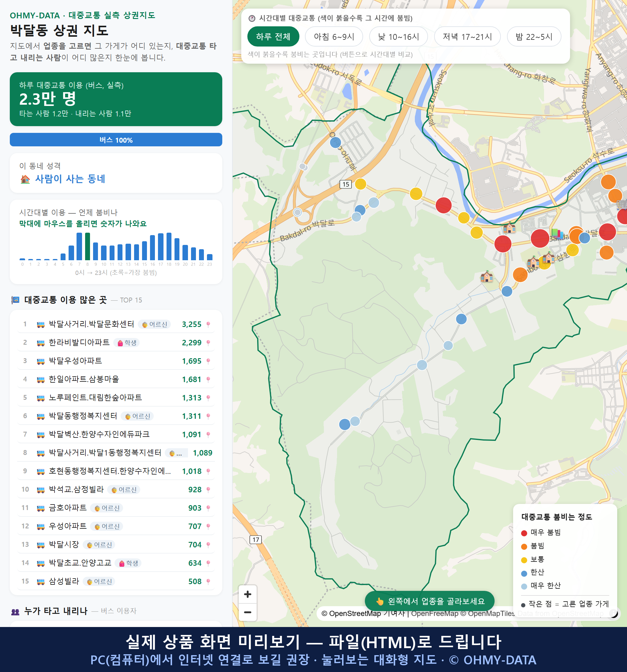Click the value 1,089 in the top list
This screenshot has height=672, width=627.
click(x=202, y=453)
